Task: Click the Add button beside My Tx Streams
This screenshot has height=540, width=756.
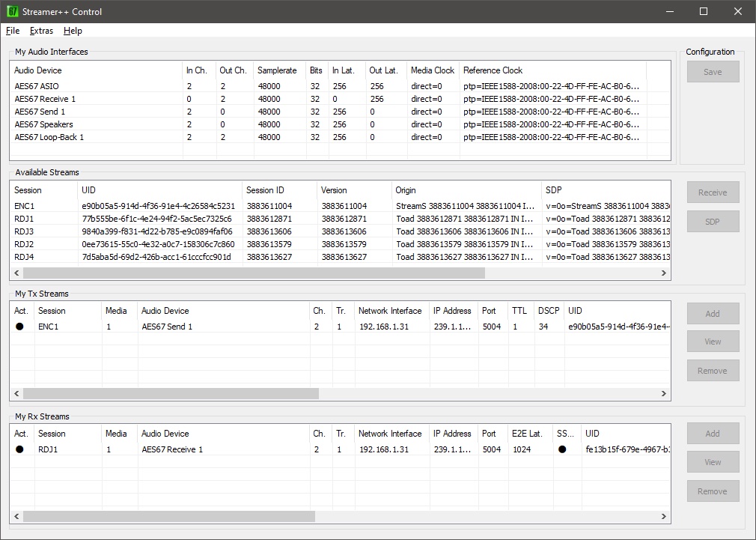Action: (x=713, y=314)
